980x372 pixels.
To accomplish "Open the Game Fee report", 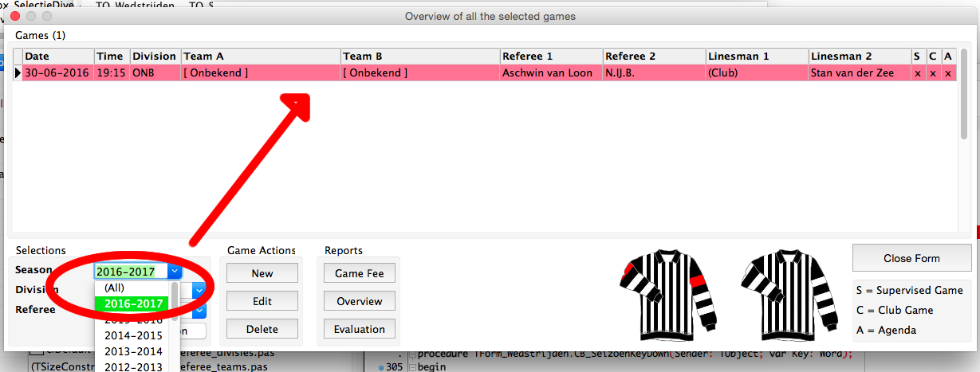I will tap(359, 273).
